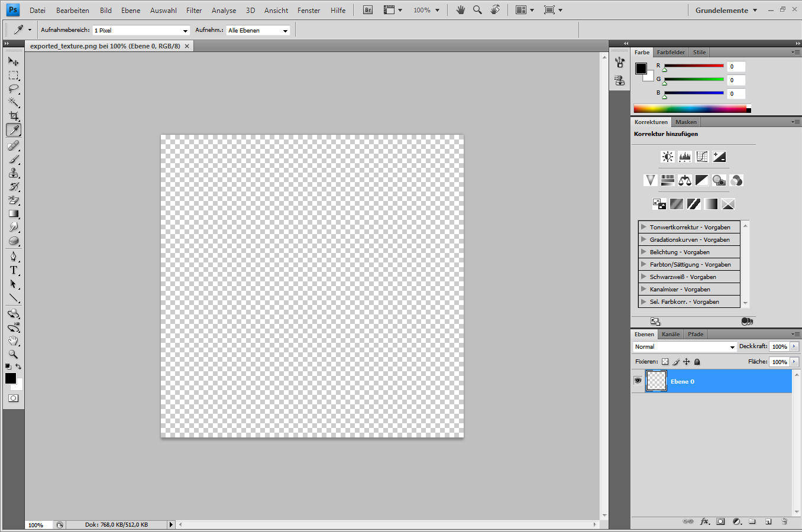The width and height of the screenshot is (802, 532).
Task: Expand Gradationskurven - Vorgaben
Action: coord(643,239)
